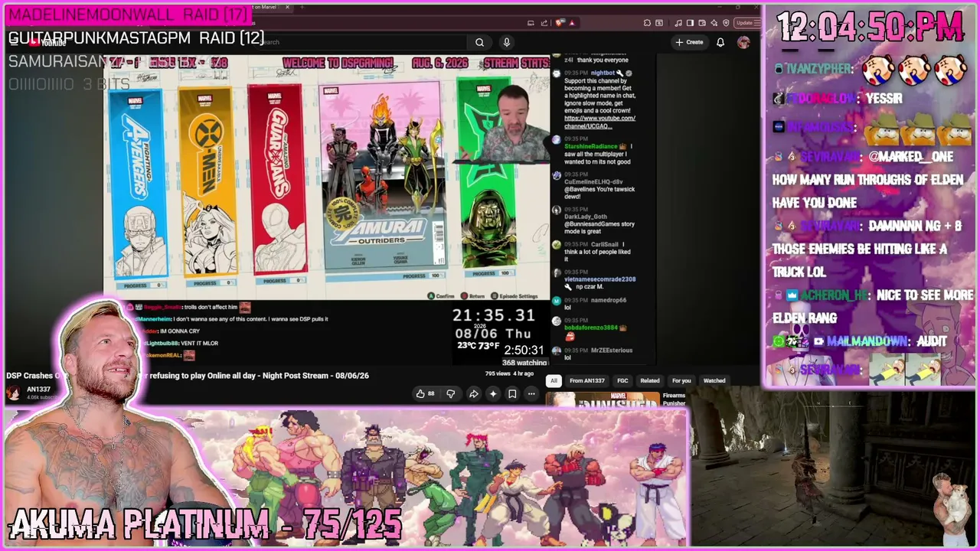Image resolution: width=980 pixels, height=551 pixels.
Task: Click IVANZYPHER's name in the stream chat overlay
Action: pos(818,69)
